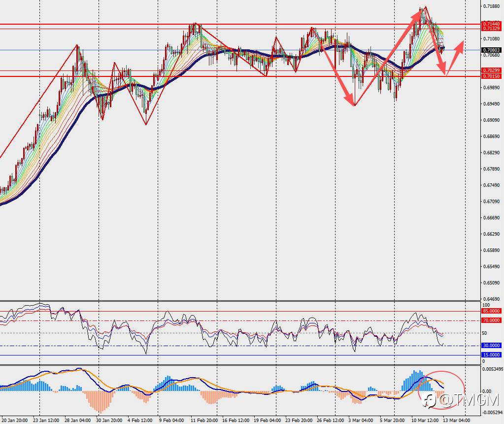Click the 23 Feb 20:00 time label
This screenshot has height=424, width=504.
(x=299, y=421)
